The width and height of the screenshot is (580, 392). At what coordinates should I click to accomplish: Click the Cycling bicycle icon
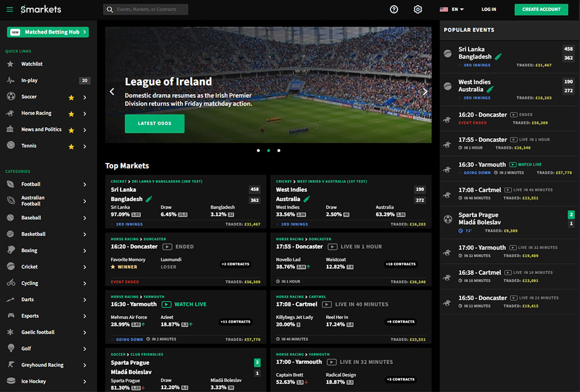[x=11, y=283]
